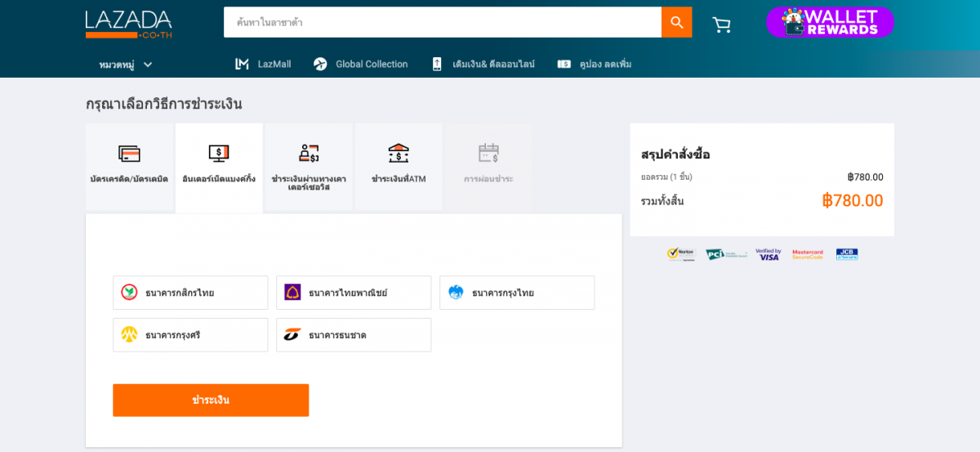The width and height of the screenshot is (980, 452).
Task: Click the counter service person icon
Action: [309, 153]
